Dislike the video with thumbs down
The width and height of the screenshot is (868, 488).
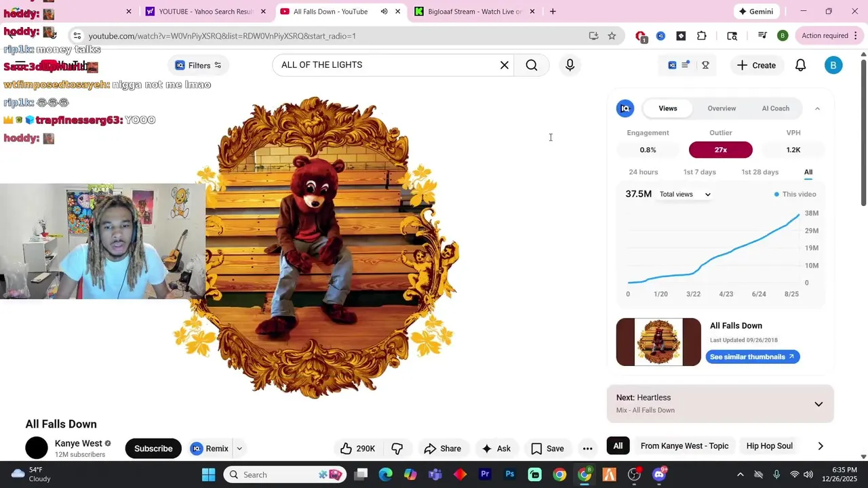coord(397,449)
